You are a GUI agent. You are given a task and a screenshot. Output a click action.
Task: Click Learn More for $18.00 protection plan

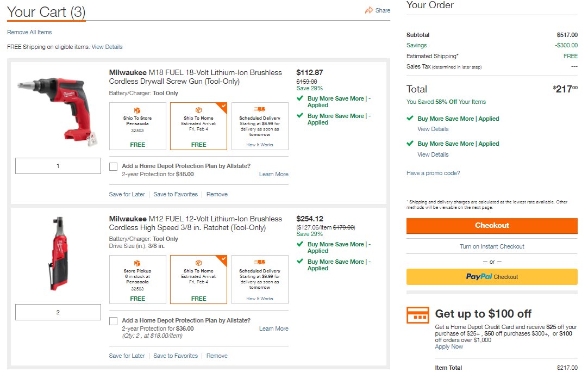tap(274, 174)
